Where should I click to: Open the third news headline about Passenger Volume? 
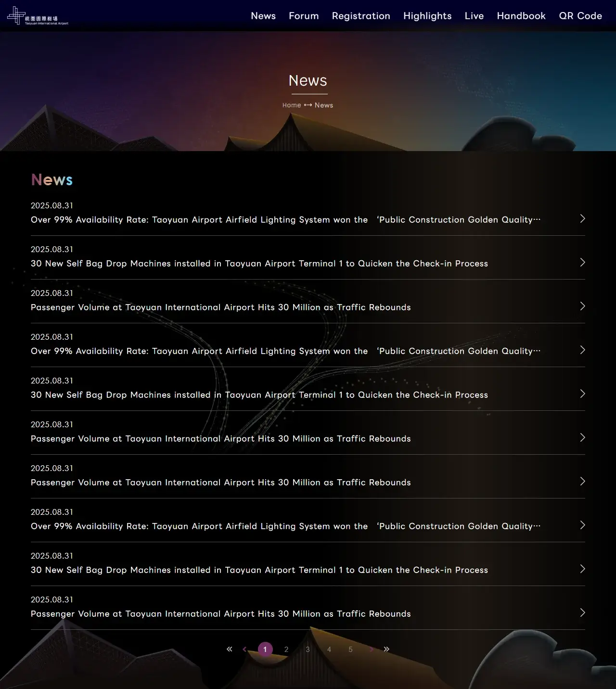221,307
